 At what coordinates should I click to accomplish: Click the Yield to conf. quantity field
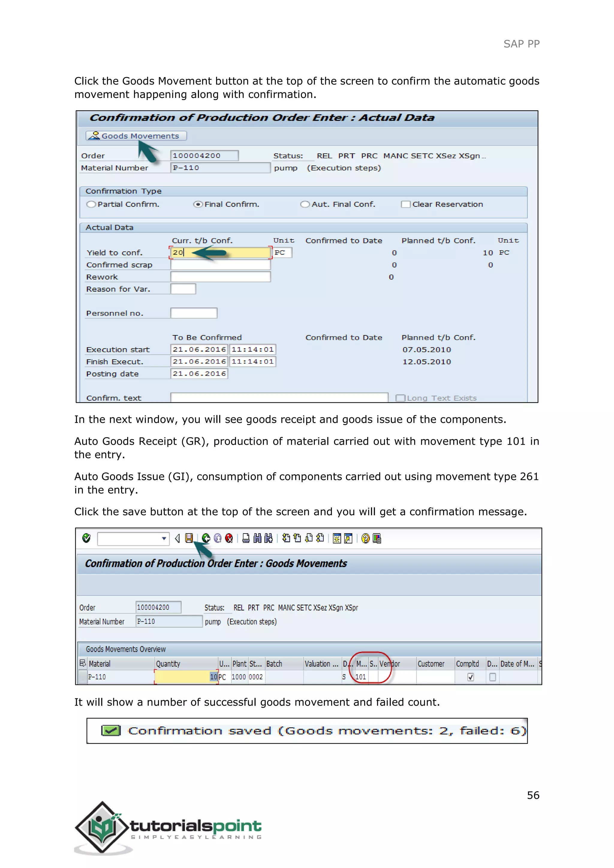(220, 253)
